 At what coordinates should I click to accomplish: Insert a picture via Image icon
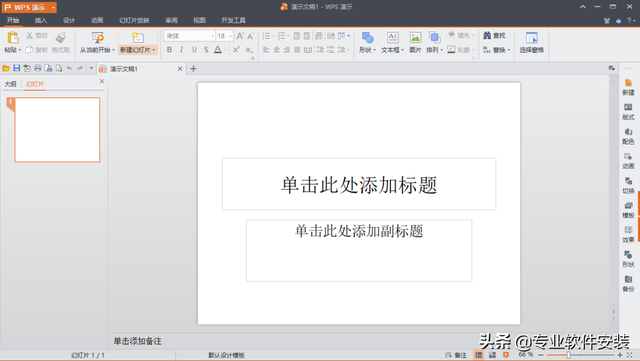[x=415, y=38]
